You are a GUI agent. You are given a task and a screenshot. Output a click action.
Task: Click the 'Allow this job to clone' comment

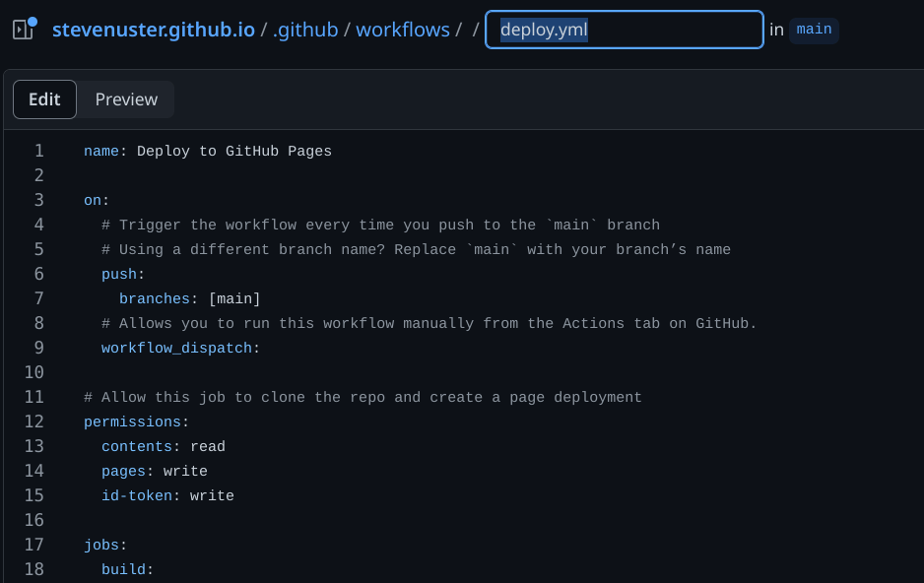pyautogui.click(x=363, y=398)
